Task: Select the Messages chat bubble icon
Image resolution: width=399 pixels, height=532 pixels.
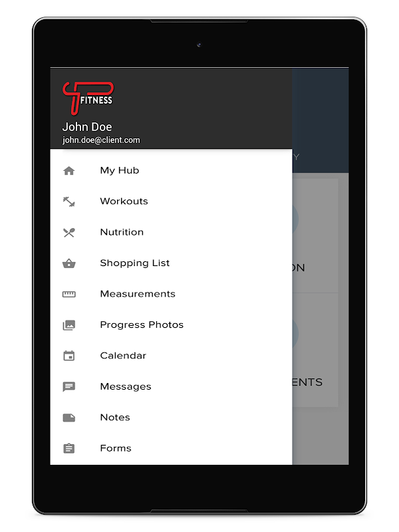Action: [69, 387]
